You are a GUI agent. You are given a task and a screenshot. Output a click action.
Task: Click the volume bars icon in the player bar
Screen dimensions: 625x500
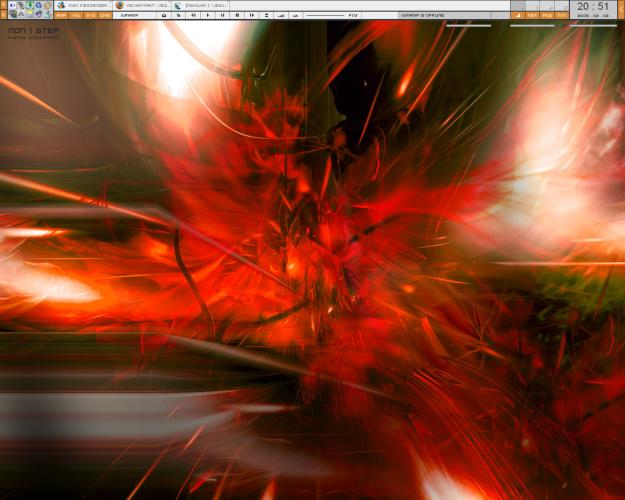pyautogui.click(x=281, y=15)
